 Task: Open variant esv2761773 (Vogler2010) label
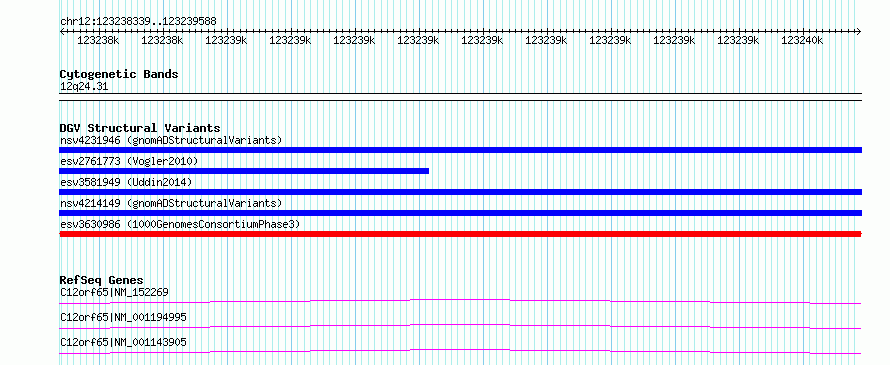[x=129, y=161]
